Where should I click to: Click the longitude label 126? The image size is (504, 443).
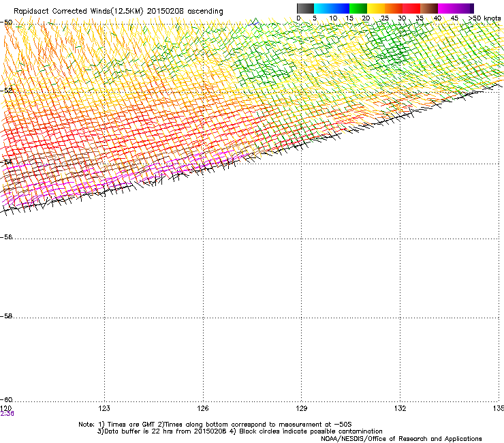tap(203, 408)
